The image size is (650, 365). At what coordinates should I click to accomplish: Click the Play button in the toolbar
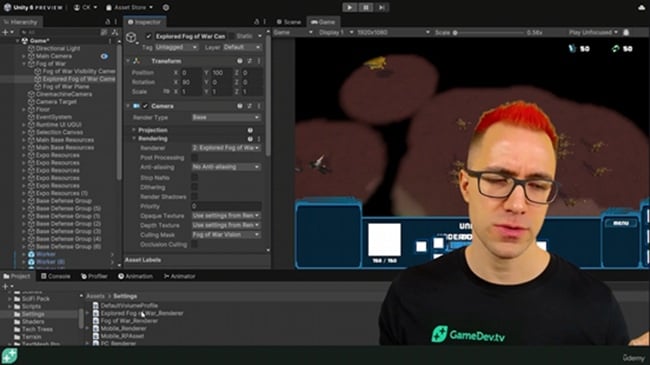coord(350,7)
